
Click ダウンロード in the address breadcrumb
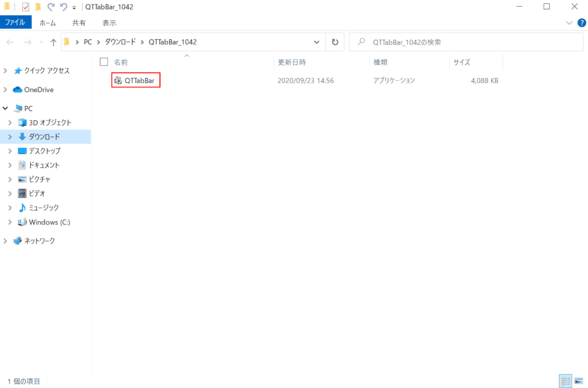tap(120, 42)
